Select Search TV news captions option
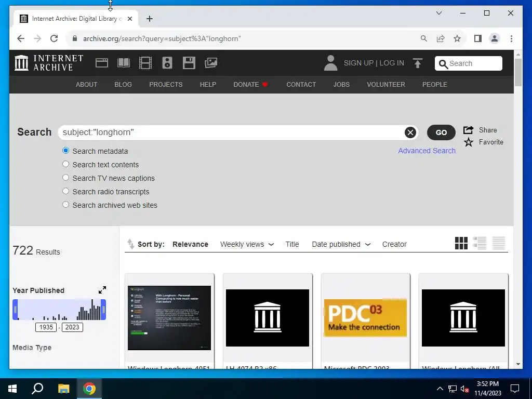 (66, 178)
